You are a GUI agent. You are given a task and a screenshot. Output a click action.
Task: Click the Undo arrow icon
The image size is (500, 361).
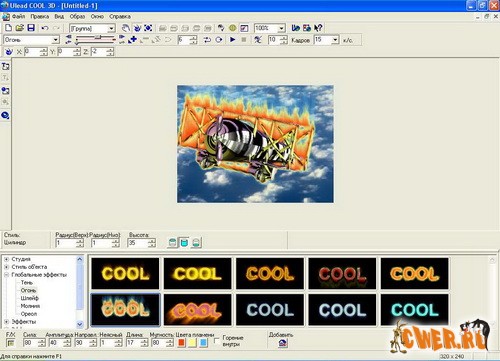(45, 28)
